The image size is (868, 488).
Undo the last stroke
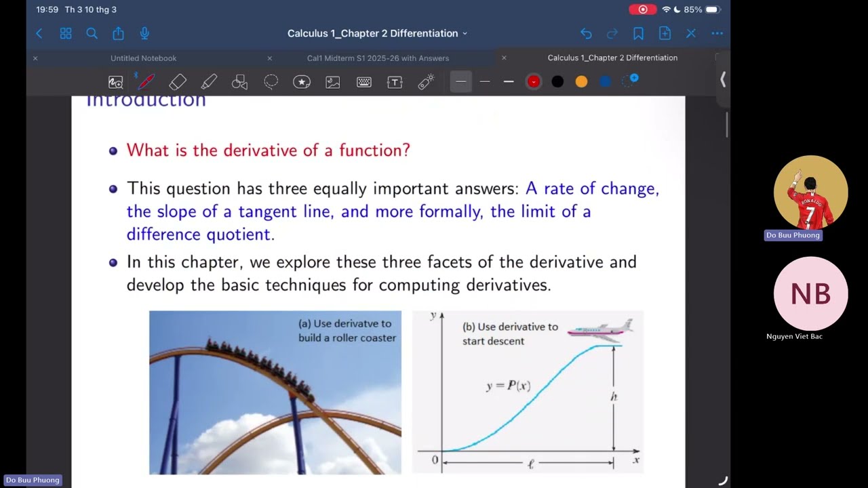pyautogui.click(x=586, y=33)
